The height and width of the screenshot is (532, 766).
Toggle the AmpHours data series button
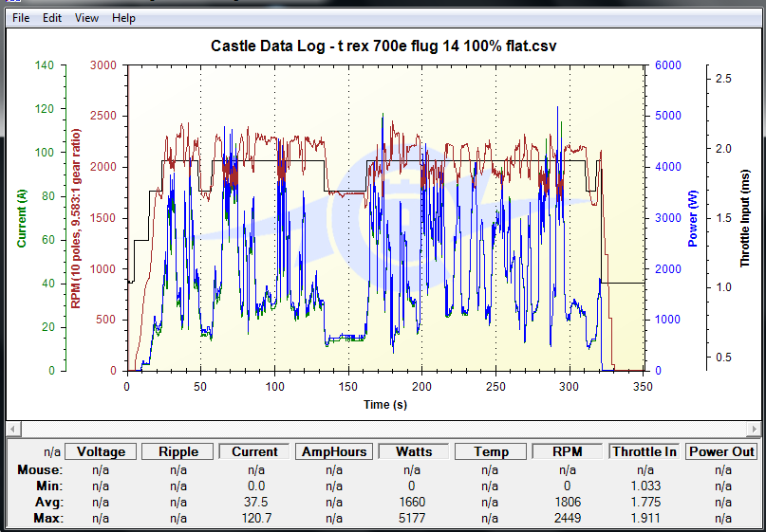tap(334, 451)
